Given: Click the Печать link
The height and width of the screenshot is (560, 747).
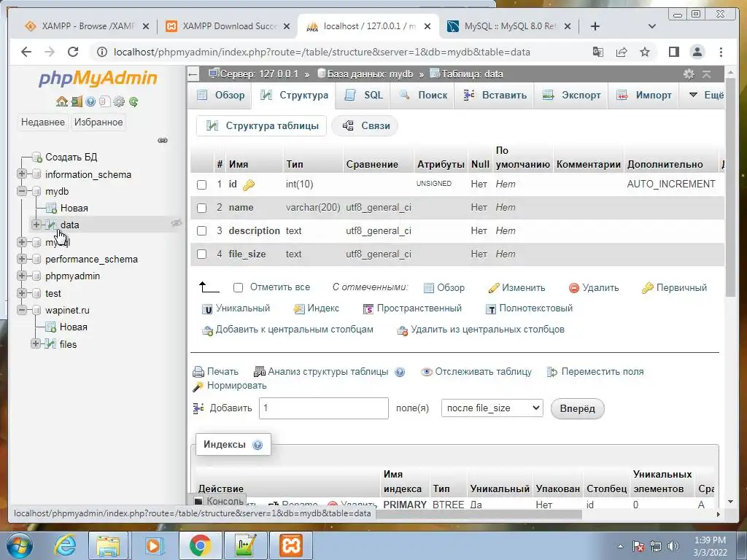Looking at the screenshot, I should click(x=215, y=372).
